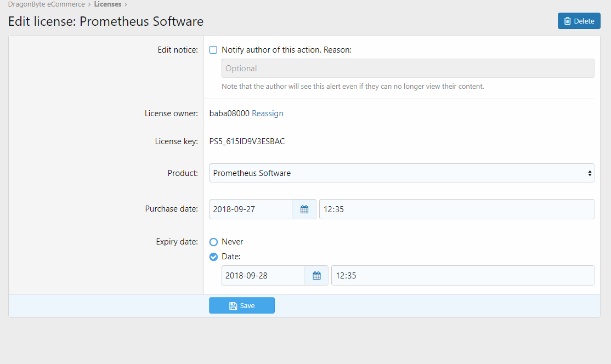Enable the notify author checkbox

pyautogui.click(x=214, y=50)
